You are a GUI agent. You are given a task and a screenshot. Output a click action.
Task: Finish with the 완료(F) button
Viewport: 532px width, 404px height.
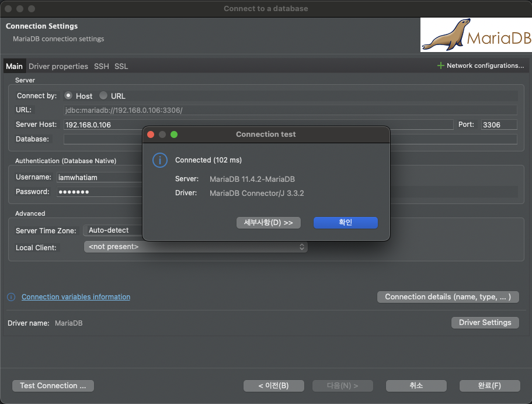(x=489, y=386)
